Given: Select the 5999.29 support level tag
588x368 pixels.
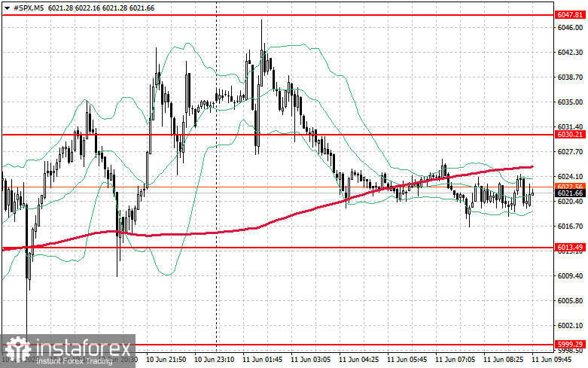Looking at the screenshot, I should (570, 344).
